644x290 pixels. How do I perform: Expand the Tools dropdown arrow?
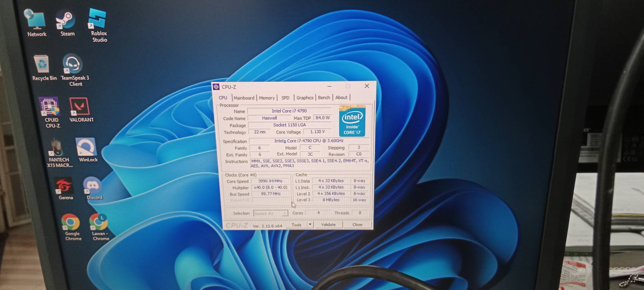(x=310, y=224)
